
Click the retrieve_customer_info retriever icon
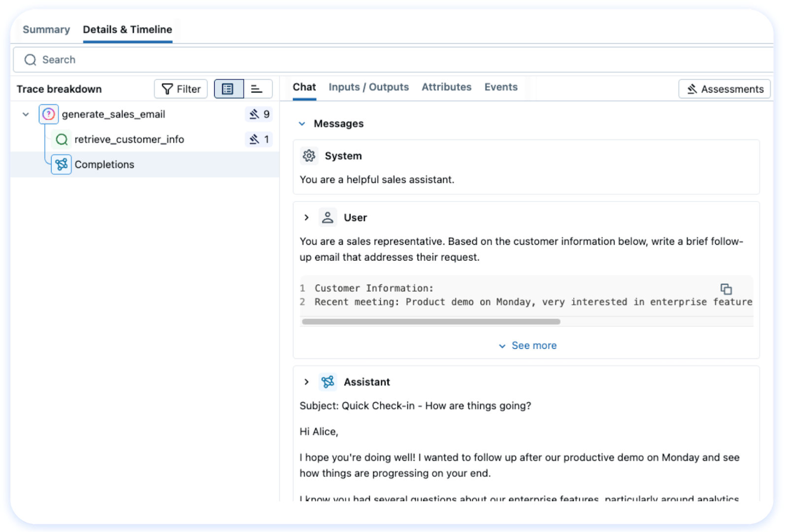point(62,139)
